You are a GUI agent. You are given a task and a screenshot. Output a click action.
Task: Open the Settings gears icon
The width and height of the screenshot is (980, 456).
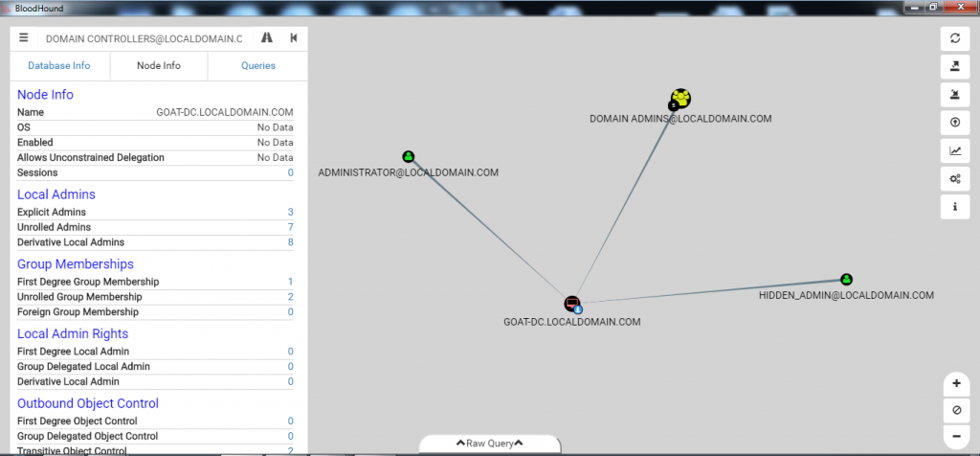click(x=954, y=178)
